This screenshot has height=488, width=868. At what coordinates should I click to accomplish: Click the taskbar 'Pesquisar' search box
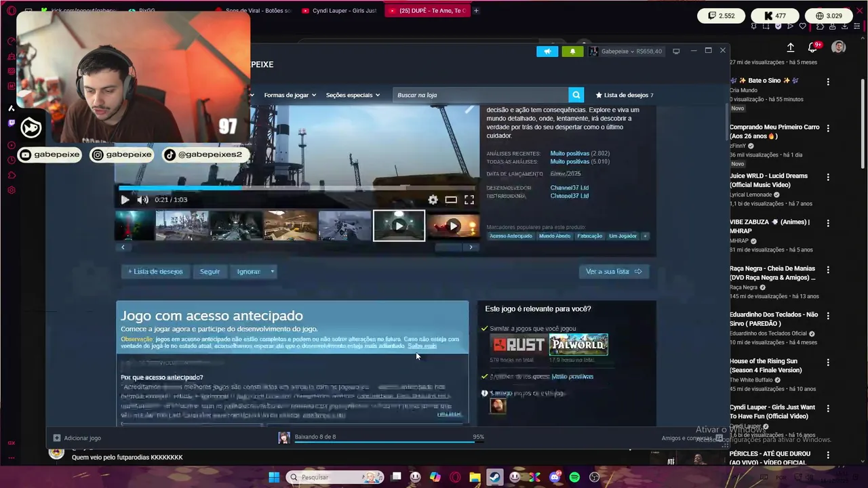pyautogui.click(x=335, y=477)
